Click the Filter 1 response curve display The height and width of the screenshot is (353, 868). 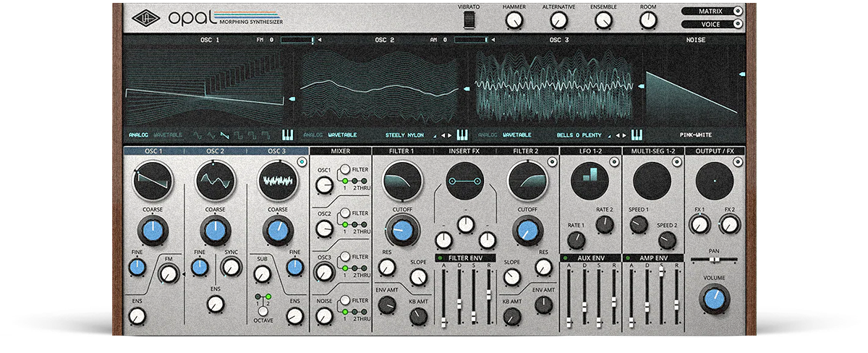click(x=402, y=181)
